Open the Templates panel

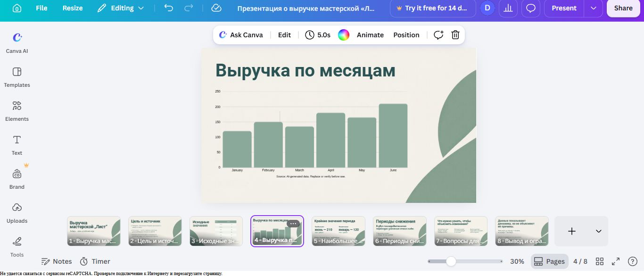click(x=17, y=77)
